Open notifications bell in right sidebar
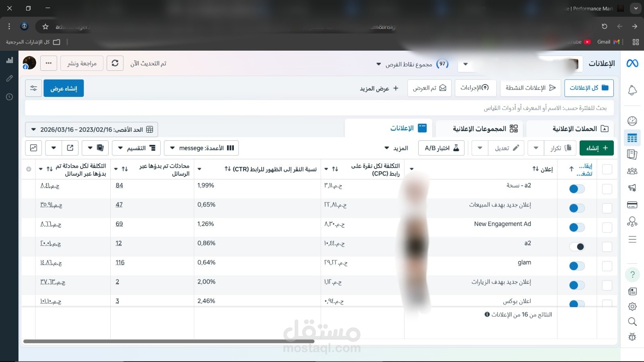 tap(632, 90)
